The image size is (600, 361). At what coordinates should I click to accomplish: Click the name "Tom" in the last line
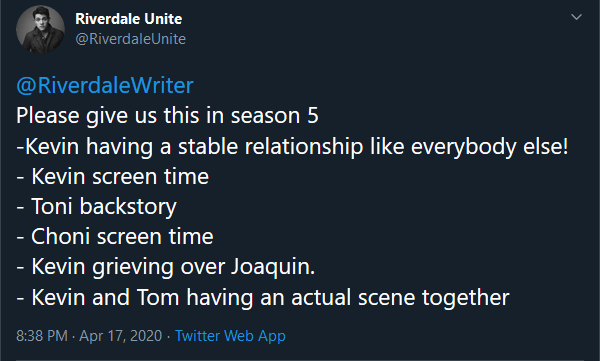[x=158, y=297]
